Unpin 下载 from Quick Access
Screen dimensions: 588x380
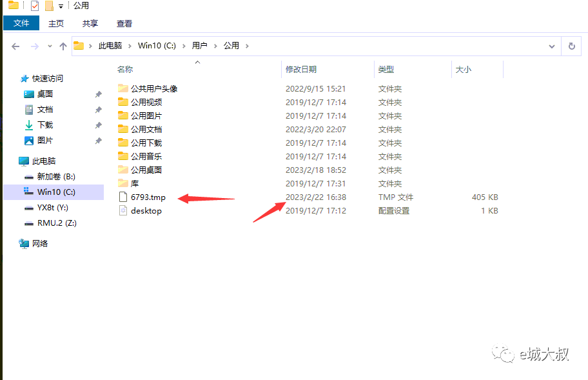[x=97, y=125]
